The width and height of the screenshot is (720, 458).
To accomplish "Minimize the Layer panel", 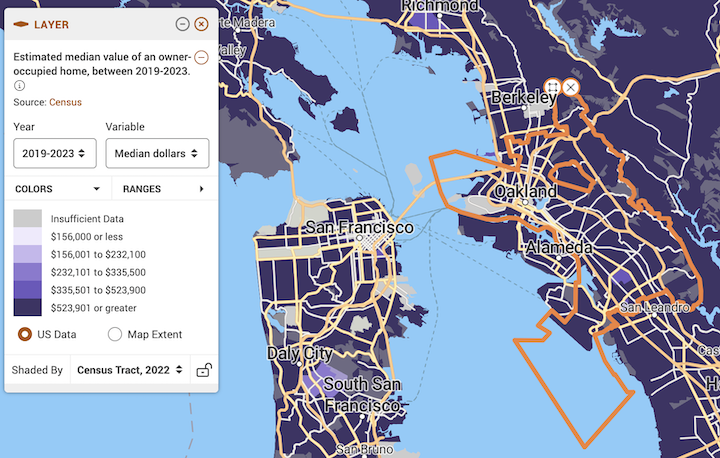I will point(182,24).
